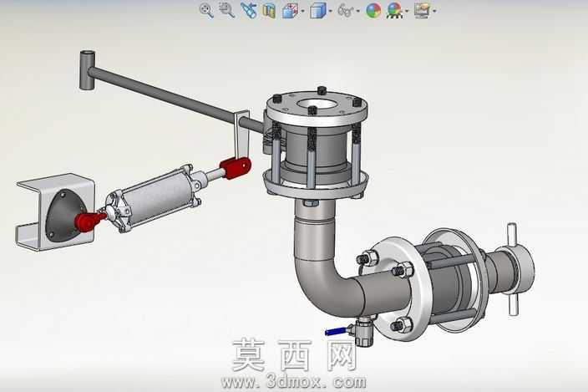Expand the Display Style dropdown arrow

tap(330, 11)
